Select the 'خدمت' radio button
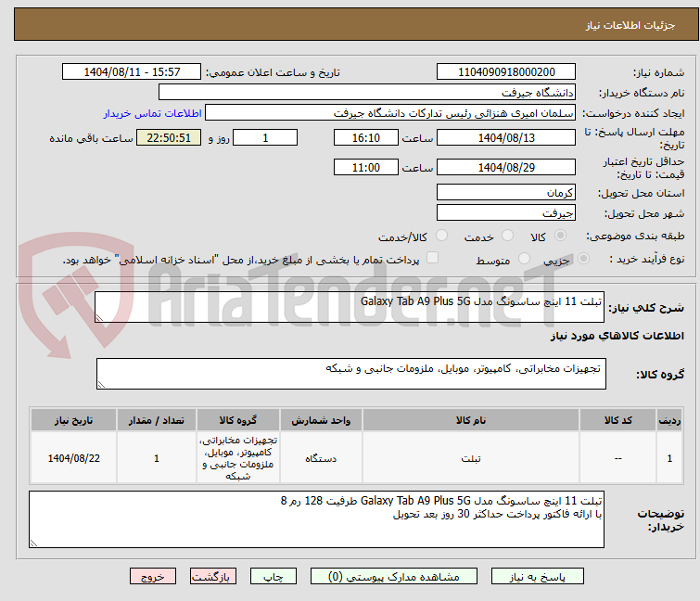Viewport: 700px width, 601px height. 507,236
